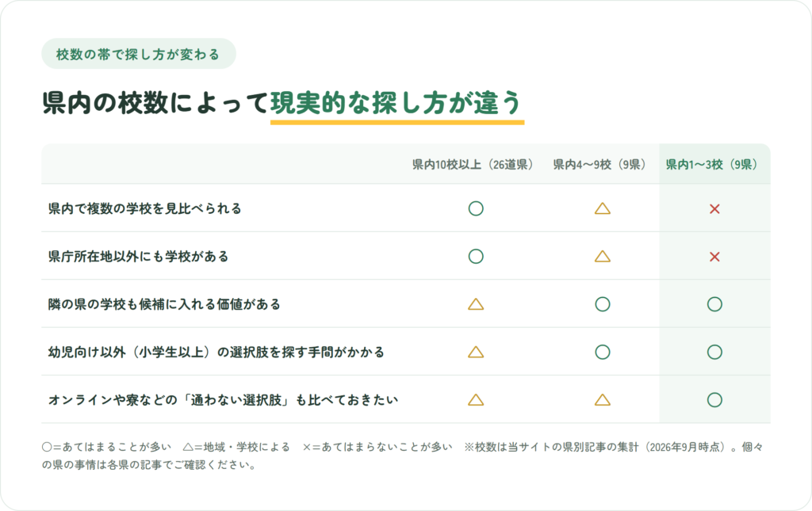Image resolution: width=812 pixels, height=511 pixels.
Task: Click circle for 幼児向け以外 row under 県内4〜9校
Action: (x=603, y=353)
